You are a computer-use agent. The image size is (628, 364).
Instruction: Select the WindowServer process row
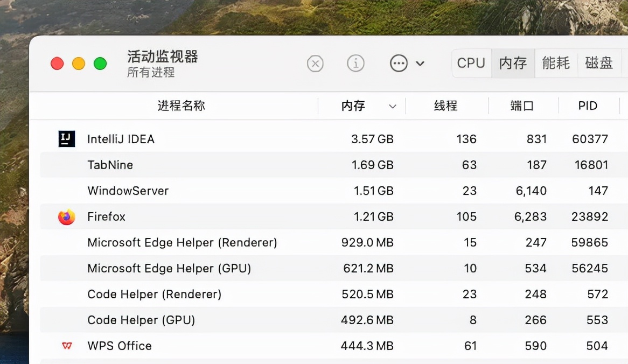click(215, 191)
